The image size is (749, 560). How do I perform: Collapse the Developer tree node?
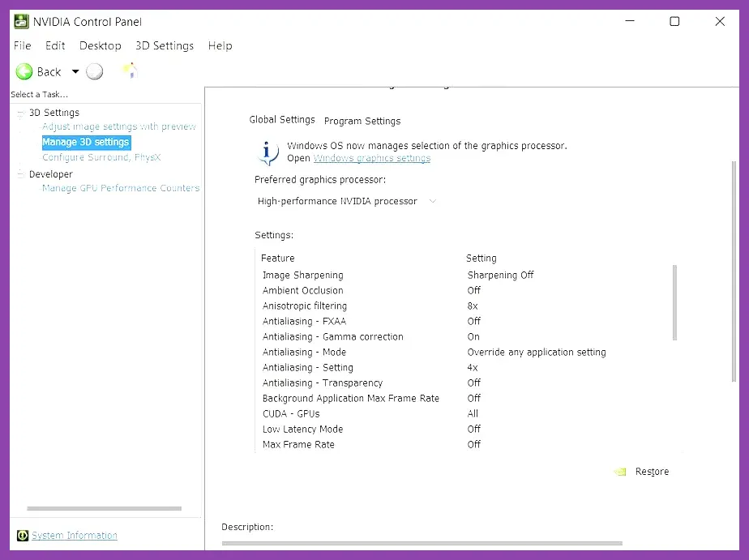pyautogui.click(x=20, y=174)
